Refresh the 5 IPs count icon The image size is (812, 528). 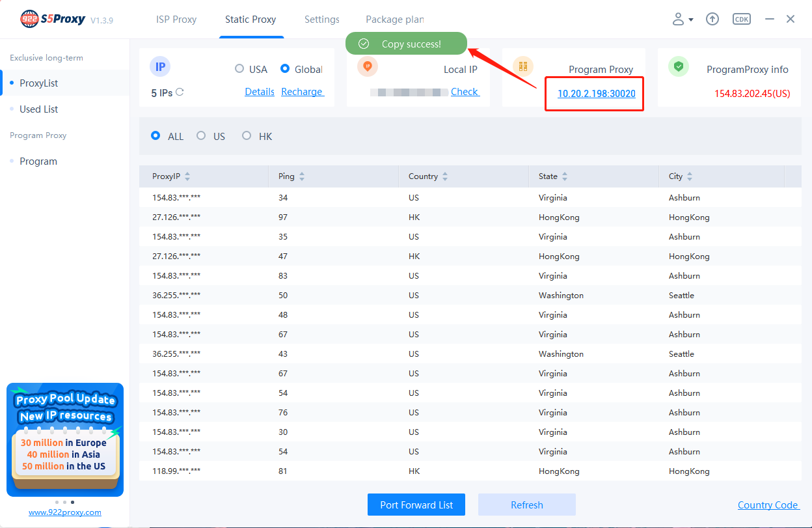(x=180, y=92)
